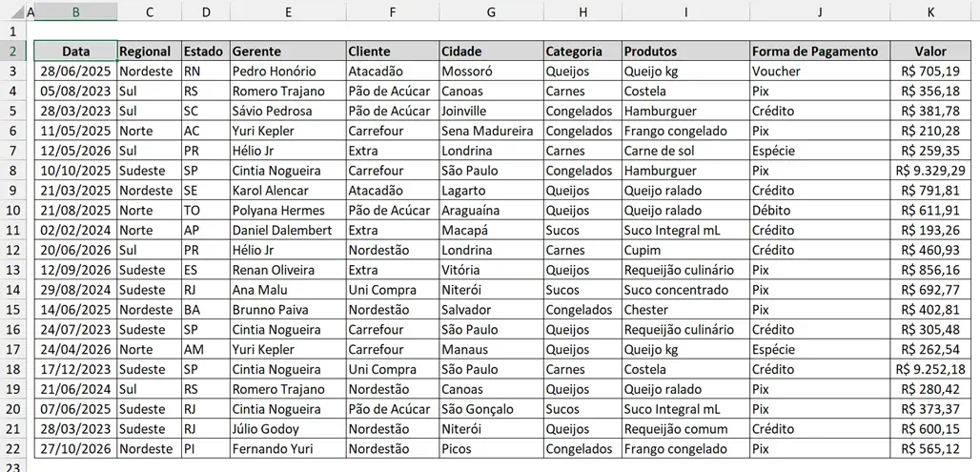
Task: Select the Voucher payment cell
Action: (820, 72)
